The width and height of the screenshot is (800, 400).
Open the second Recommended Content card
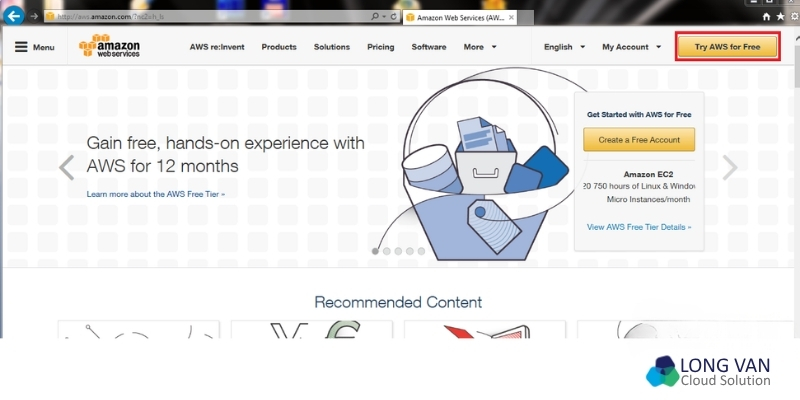click(312, 329)
